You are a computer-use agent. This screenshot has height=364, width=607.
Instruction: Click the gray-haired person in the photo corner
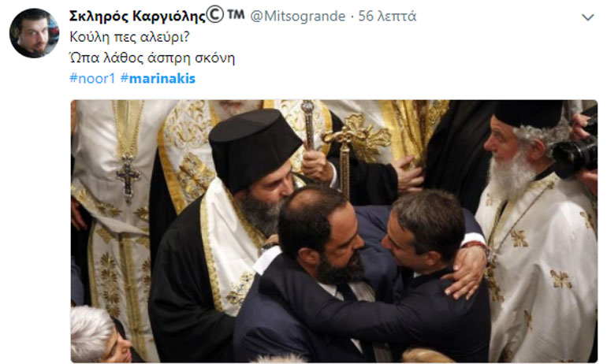coord(100,335)
